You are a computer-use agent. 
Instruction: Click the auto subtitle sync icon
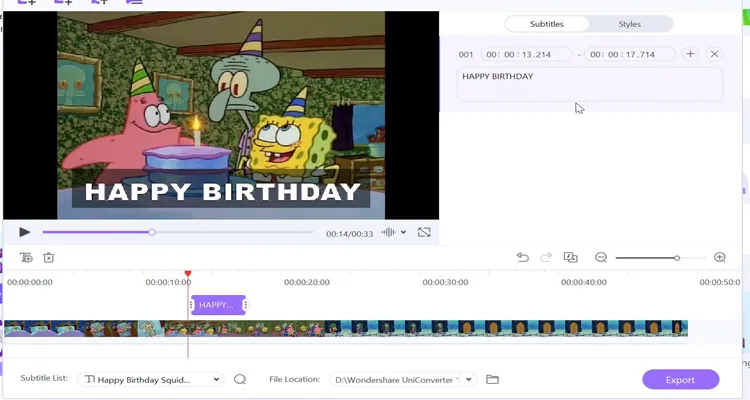tap(571, 258)
